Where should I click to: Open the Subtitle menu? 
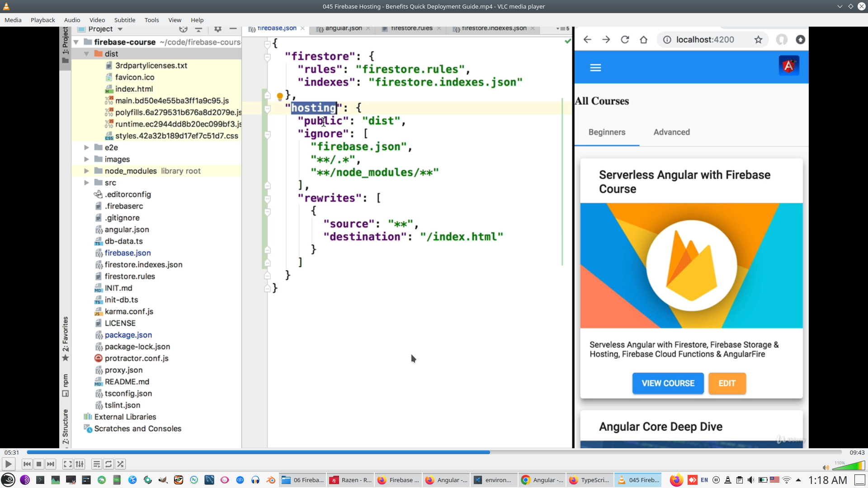tap(124, 20)
